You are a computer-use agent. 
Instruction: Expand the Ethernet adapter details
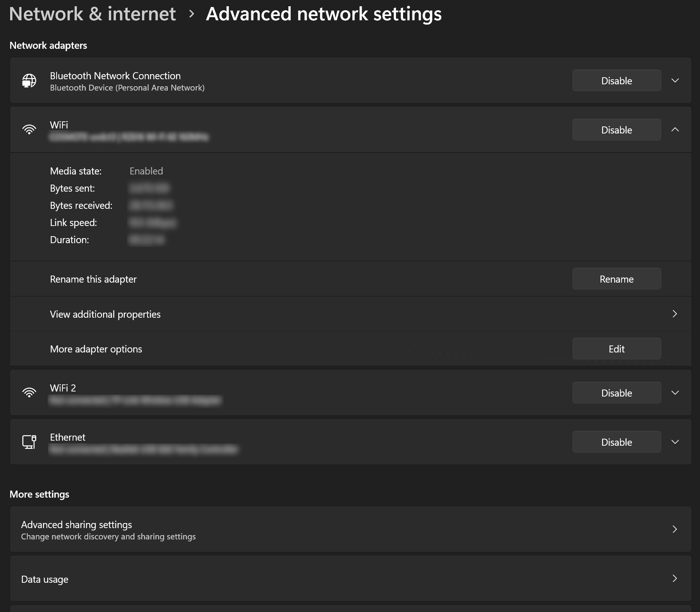675,442
